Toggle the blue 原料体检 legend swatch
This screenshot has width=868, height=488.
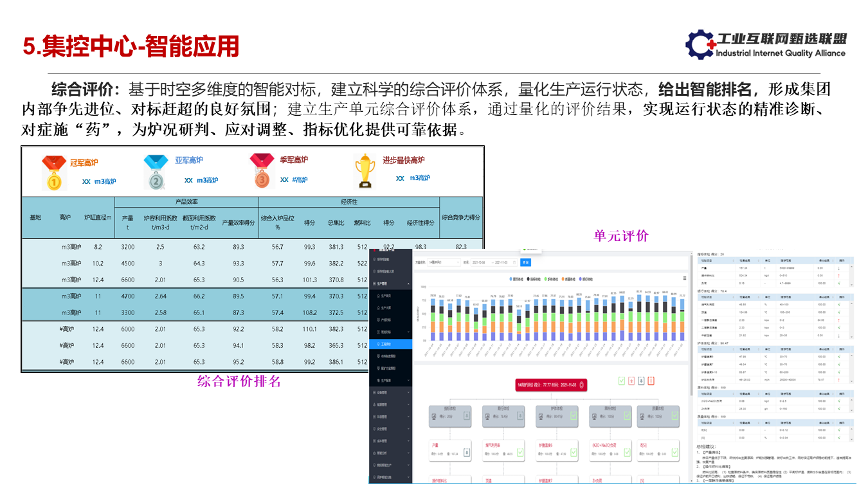511,279
